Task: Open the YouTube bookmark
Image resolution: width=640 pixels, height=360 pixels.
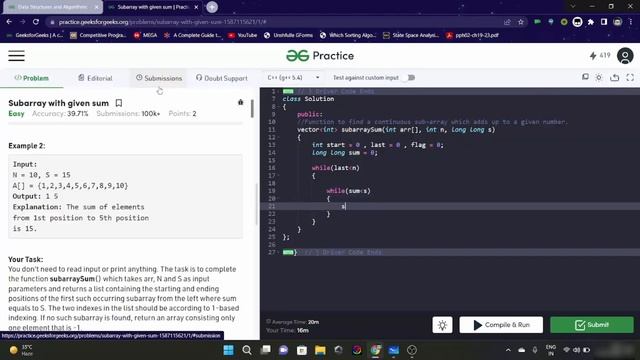Action: pos(242,35)
